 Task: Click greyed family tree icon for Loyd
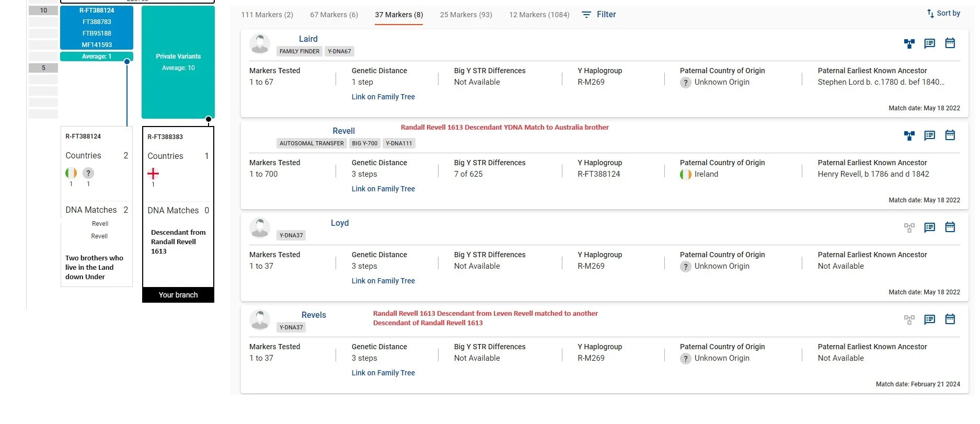pyautogui.click(x=909, y=227)
